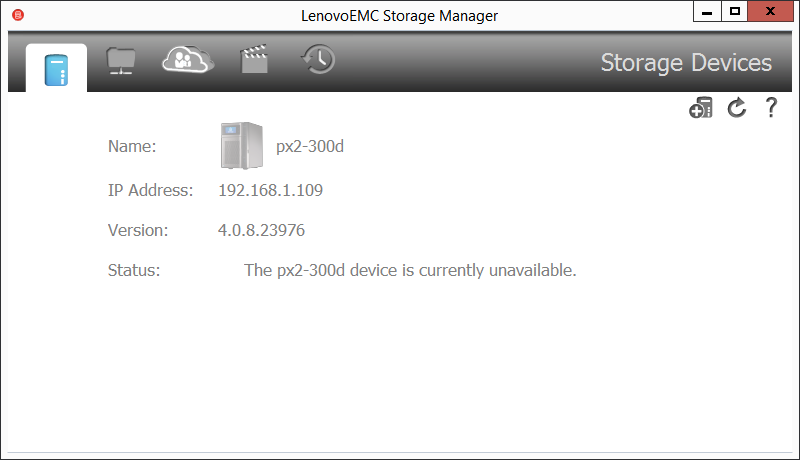The image size is (800, 460).
Task: Click the px2-300d device thumbnail image
Action: (240, 145)
